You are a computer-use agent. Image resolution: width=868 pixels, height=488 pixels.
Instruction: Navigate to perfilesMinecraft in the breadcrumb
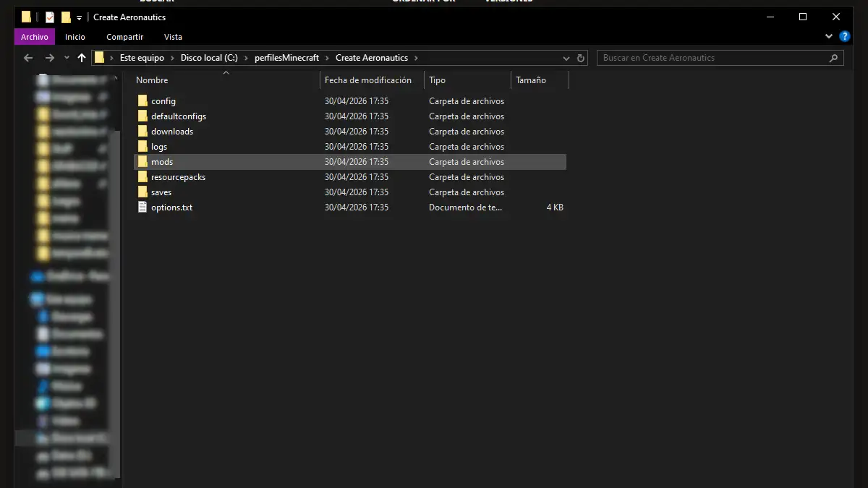[x=286, y=58]
